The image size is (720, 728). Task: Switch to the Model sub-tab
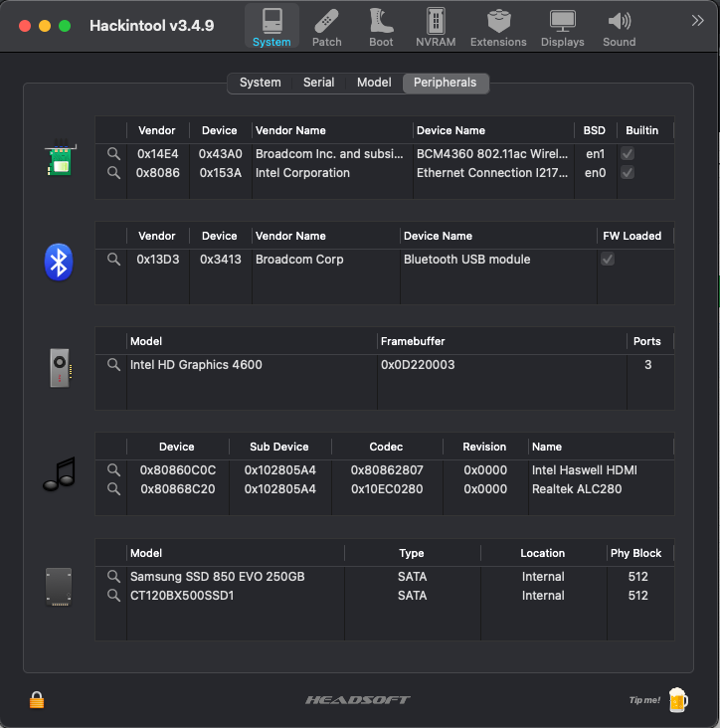pyautogui.click(x=374, y=83)
